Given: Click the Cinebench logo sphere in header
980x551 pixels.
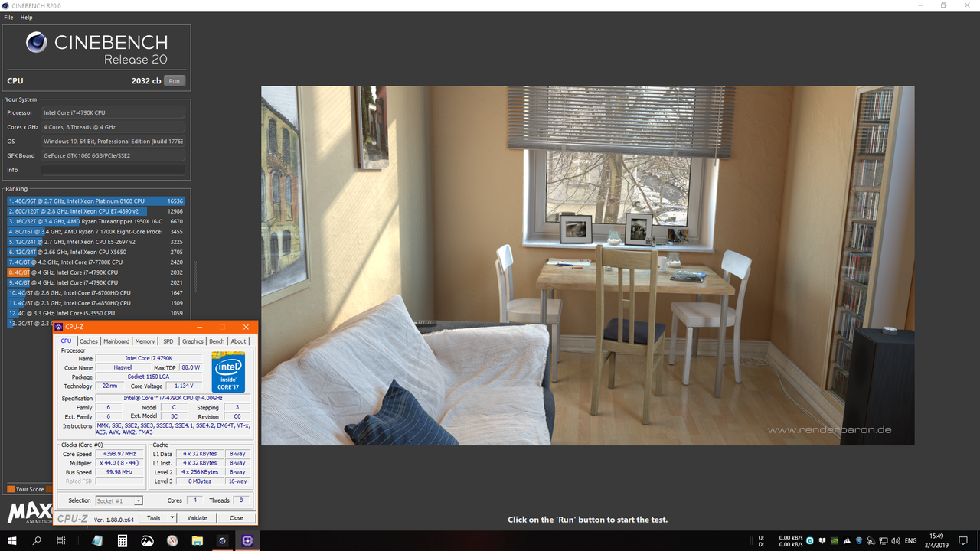Looking at the screenshot, I should click(x=36, y=42).
